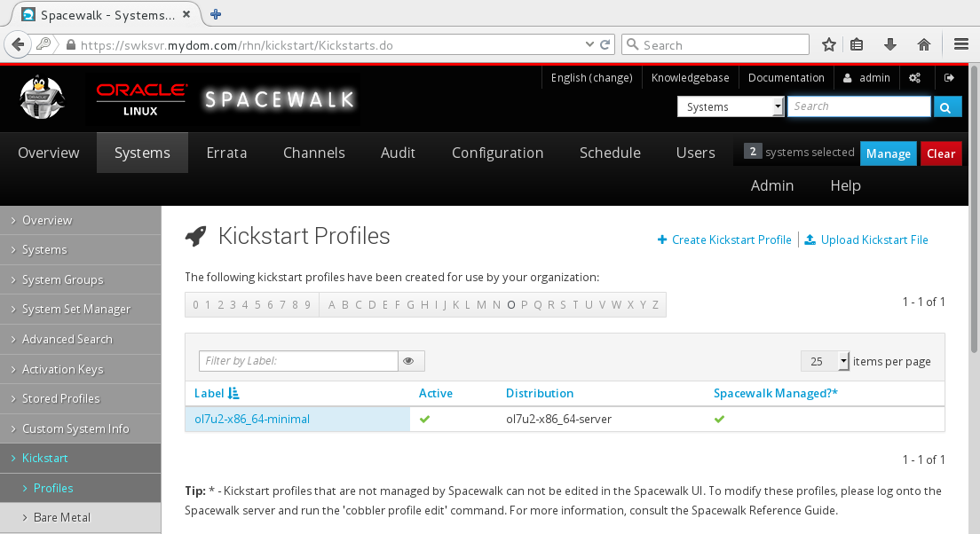Viewport: 980px width, 534px height.
Task: Click the browser Search bar
Action: point(715,44)
